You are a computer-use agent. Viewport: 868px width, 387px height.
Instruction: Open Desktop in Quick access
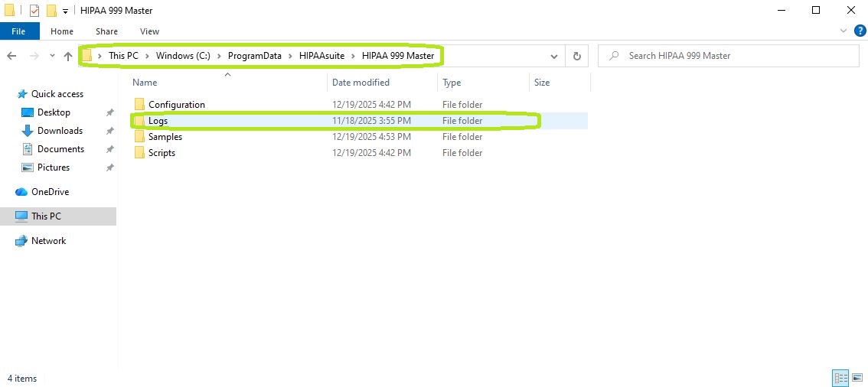54,112
